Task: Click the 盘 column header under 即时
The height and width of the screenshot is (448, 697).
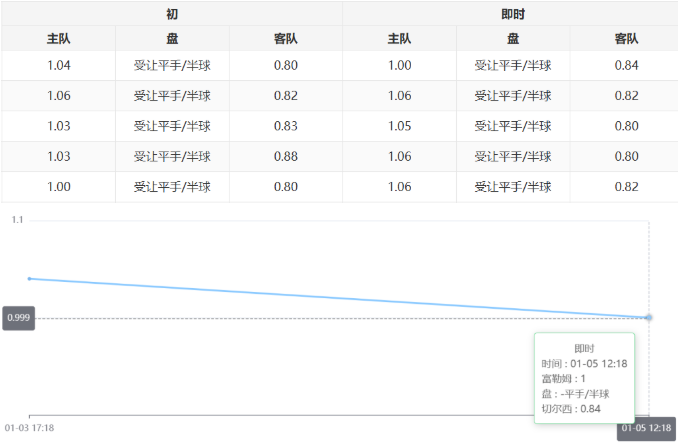Action: pos(513,39)
